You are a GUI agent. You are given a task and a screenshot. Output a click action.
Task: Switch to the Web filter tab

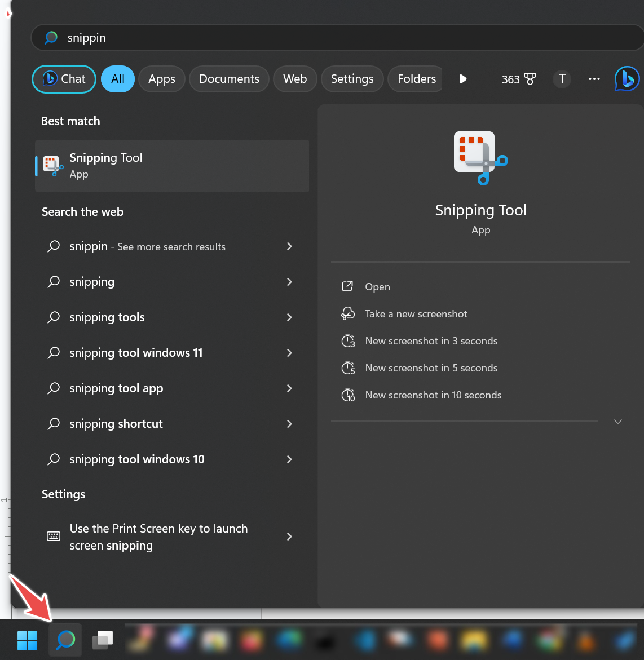[x=295, y=79]
